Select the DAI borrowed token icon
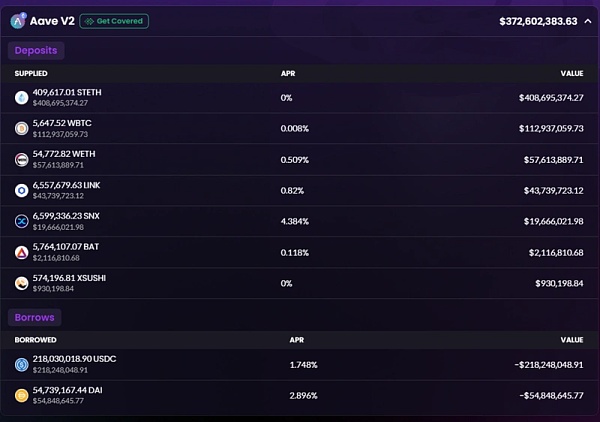600x422 pixels. 22,396
